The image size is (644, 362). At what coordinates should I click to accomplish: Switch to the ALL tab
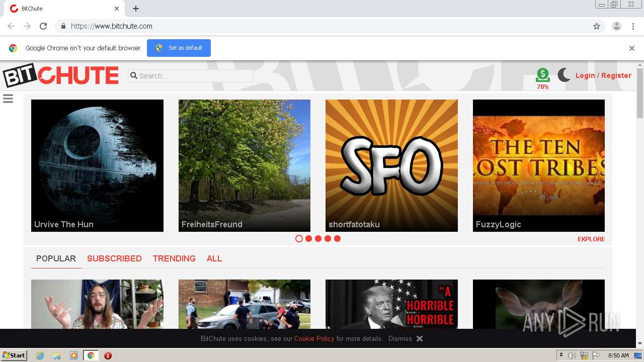pyautogui.click(x=214, y=258)
